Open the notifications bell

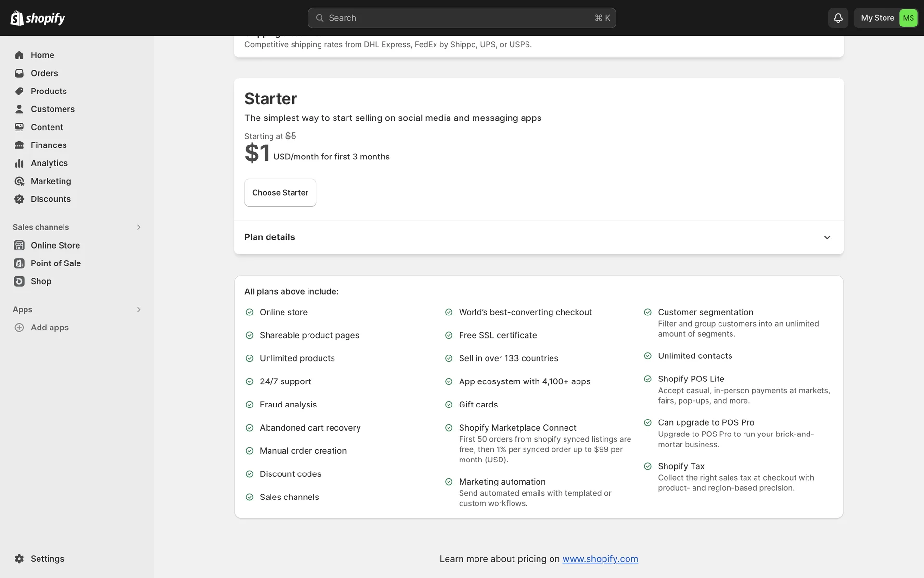pos(838,18)
